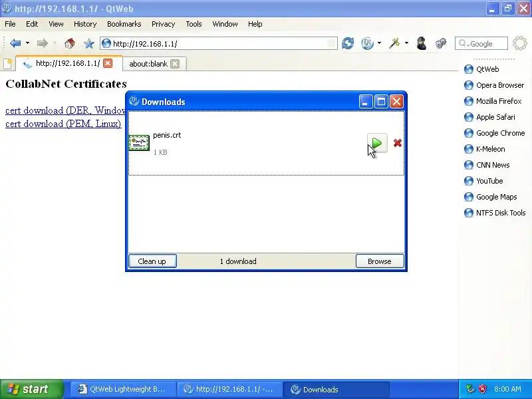
Task: Open the File menu
Action: tap(10, 24)
